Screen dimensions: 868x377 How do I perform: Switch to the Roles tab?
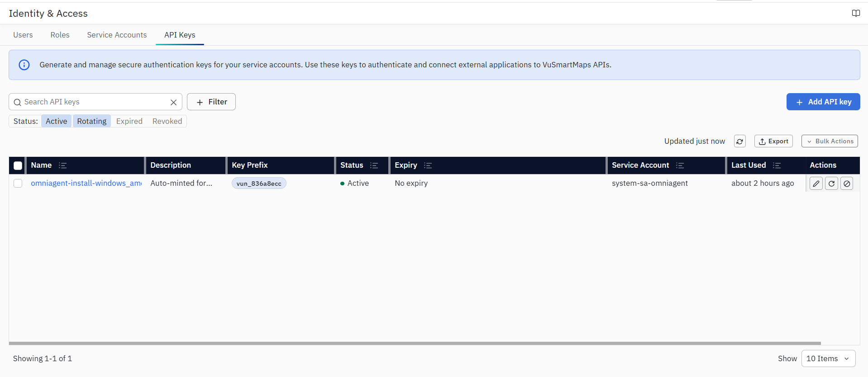coord(60,35)
